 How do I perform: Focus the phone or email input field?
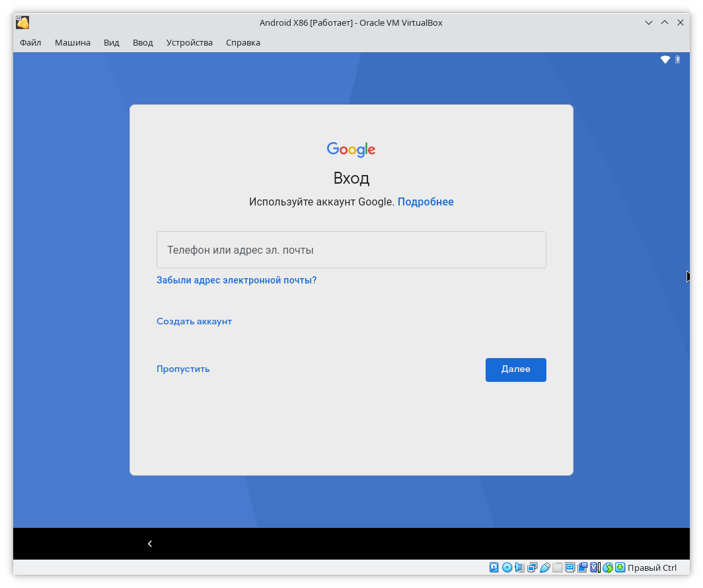coord(351,250)
